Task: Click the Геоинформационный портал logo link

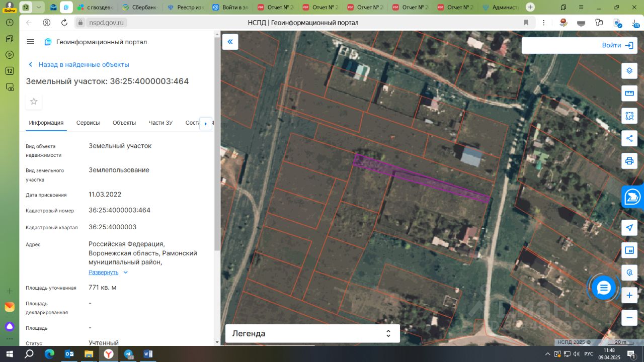Action: coord(96,42)
